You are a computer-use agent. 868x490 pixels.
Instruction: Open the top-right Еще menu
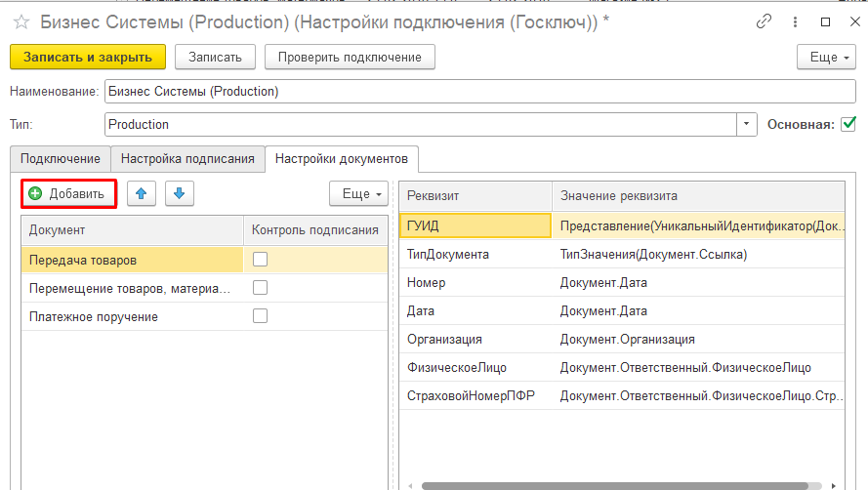(x=826, y=57)
